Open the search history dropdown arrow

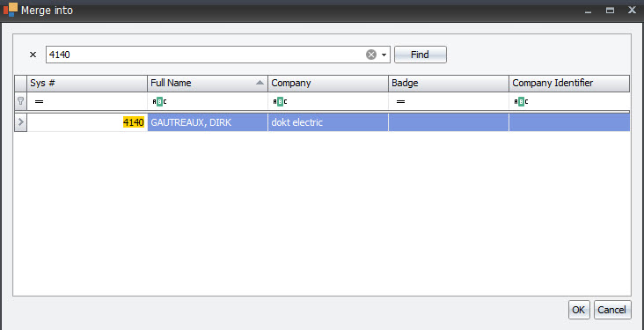click(x=384, y=55)
